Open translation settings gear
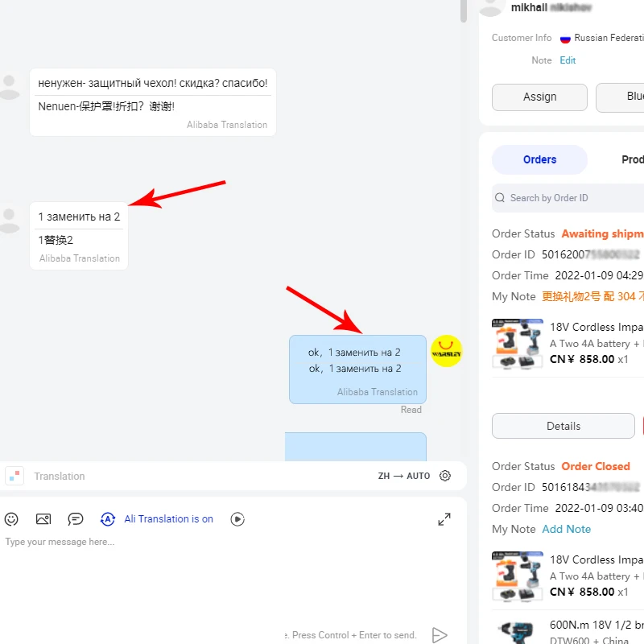The width and height of the screenshot is (644, 644). tap(445, 476)
